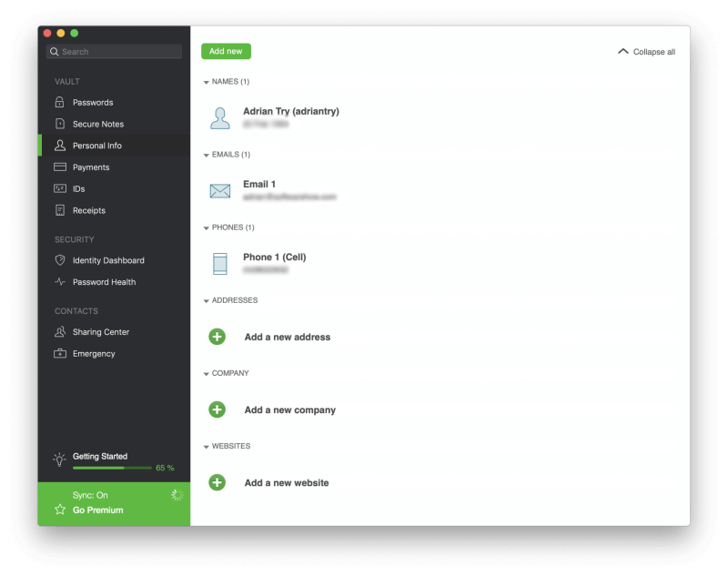Click the green plus for new company
The image size is (728, 576).
pos(217,409)
